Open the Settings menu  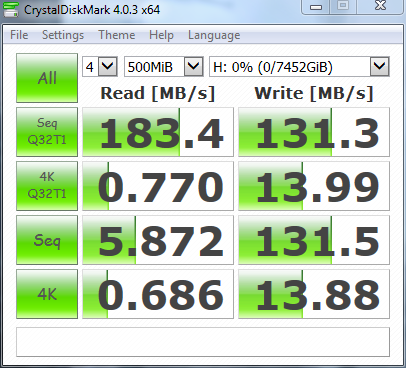pyautogui.click(x=63, y=35)
